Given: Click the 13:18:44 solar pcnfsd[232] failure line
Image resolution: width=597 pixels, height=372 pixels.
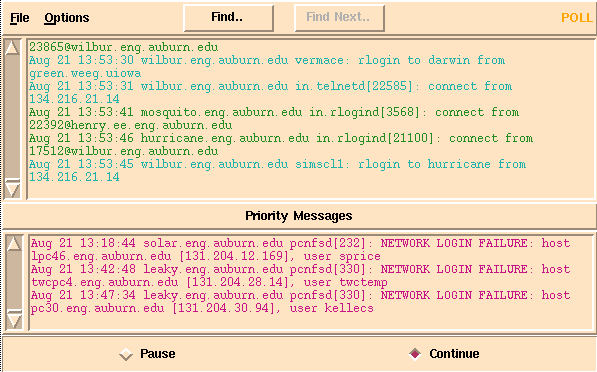Looking at the screenshot, I should click(x=301, y=243).
